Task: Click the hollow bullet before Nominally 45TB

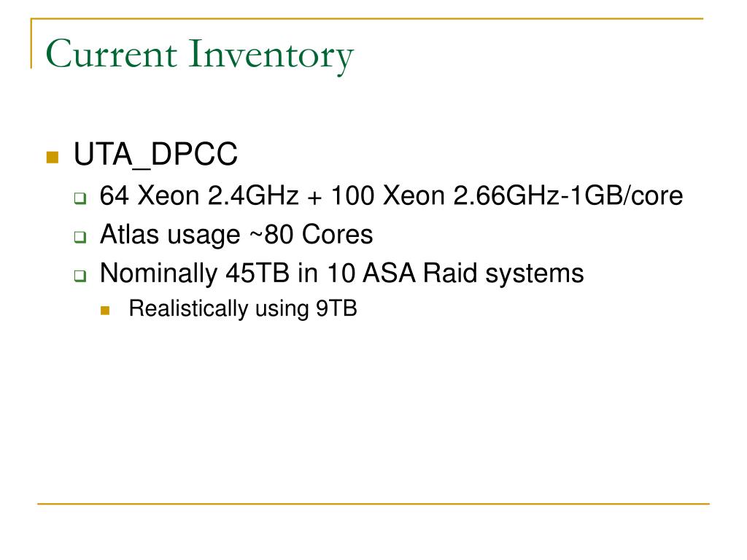Action: [x=80, y=275]
